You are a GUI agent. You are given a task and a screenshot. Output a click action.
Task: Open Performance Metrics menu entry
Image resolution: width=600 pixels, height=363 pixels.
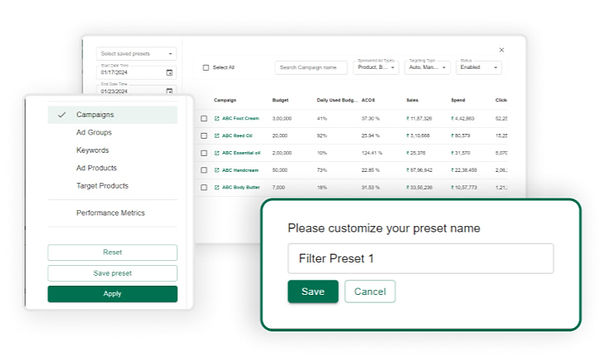pyautogui.click(x=111, y=213)
